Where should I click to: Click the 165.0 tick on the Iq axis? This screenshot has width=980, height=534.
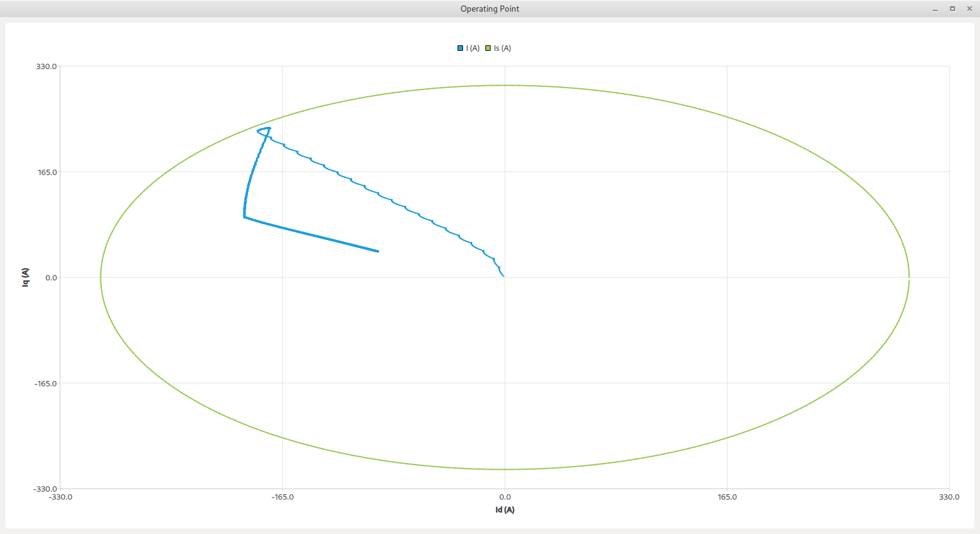click(x=47, y=172)
